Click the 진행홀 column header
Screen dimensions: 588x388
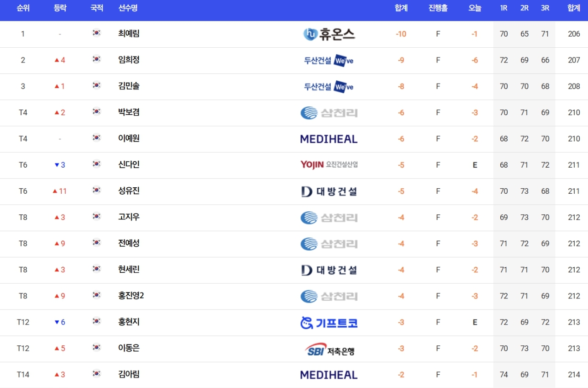438,8
